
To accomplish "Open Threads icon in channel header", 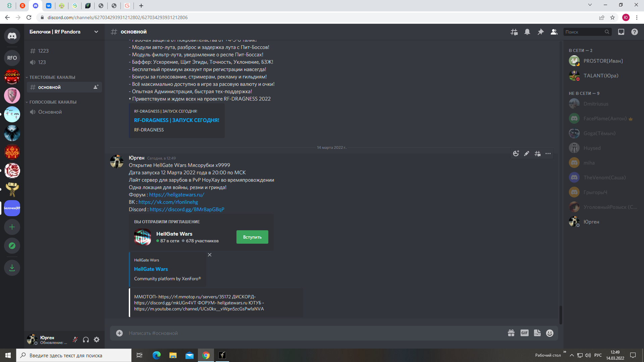I will (x=514, y=32).
